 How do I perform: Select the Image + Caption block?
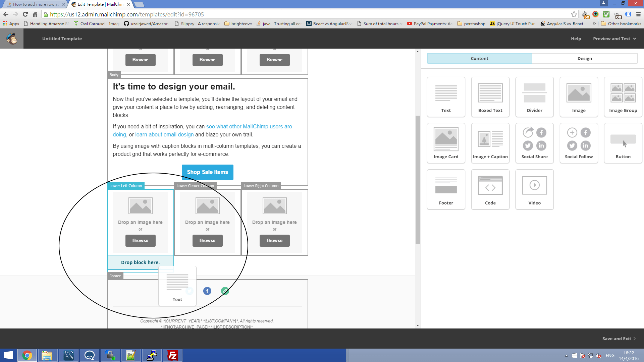coord(490,143)
